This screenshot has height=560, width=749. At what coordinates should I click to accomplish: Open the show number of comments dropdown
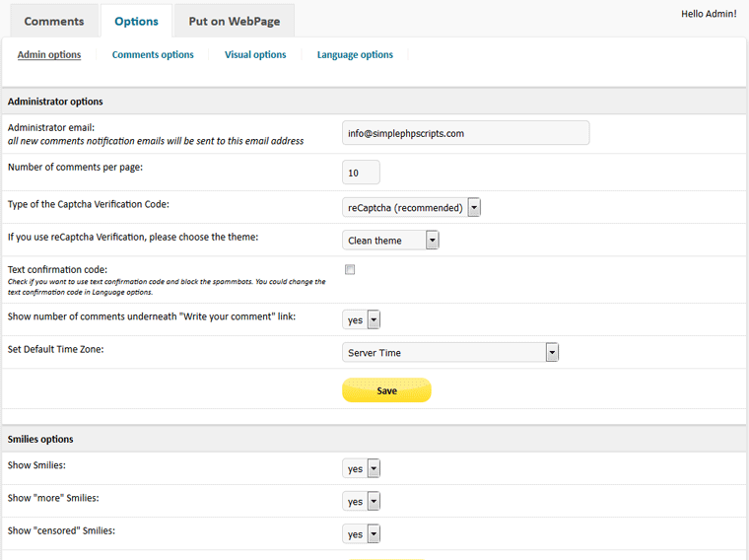[361, 319]
